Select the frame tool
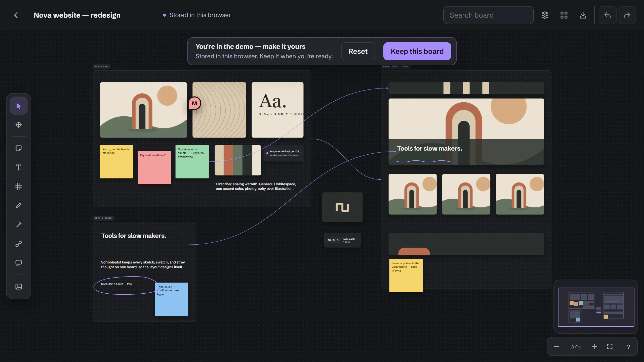Image resolution: width=644 pixels, height=362 pixels. click(19, 187)
